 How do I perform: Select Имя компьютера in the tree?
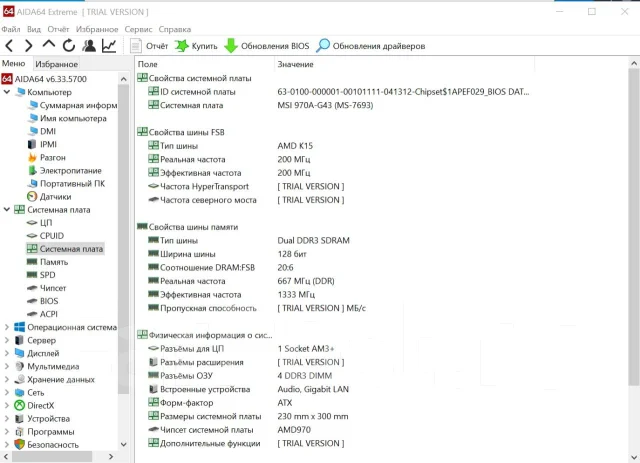pos(67,118)
